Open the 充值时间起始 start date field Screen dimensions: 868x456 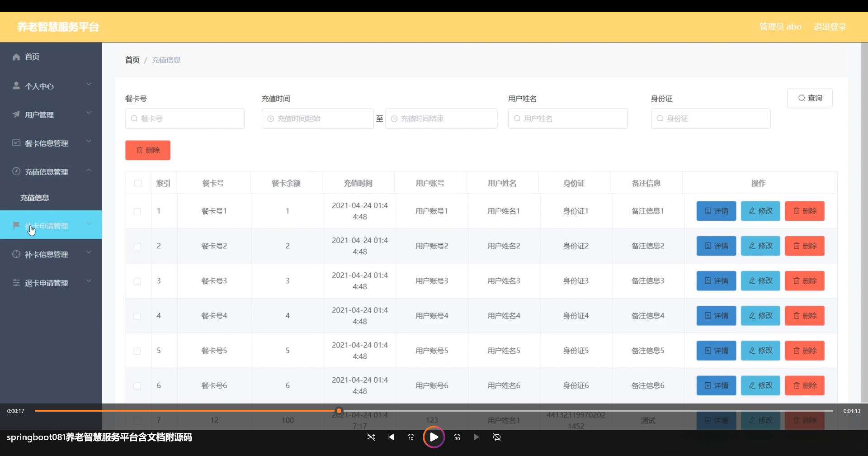(x=318, y=119)
